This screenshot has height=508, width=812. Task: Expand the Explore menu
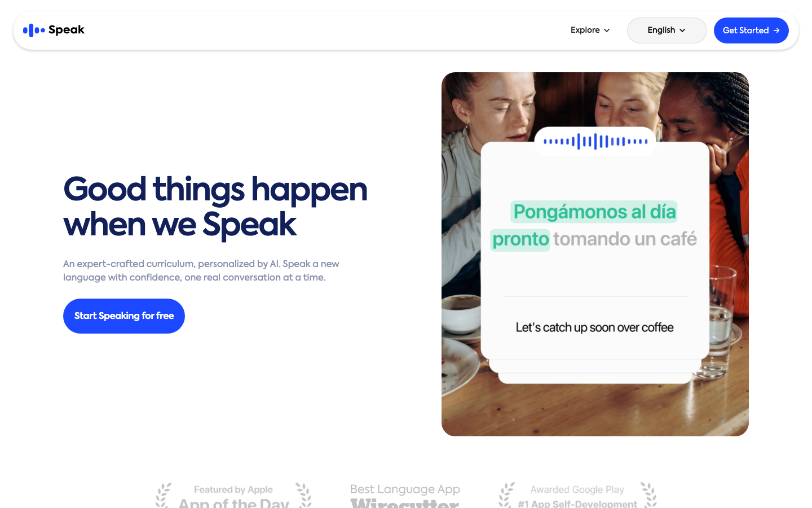(590, 30)
